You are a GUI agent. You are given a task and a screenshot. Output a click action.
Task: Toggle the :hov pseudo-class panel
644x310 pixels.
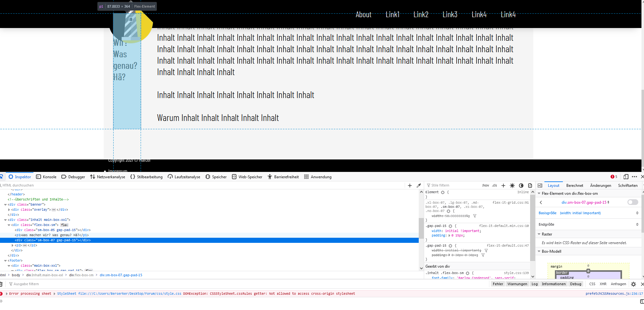coord(485,185)
